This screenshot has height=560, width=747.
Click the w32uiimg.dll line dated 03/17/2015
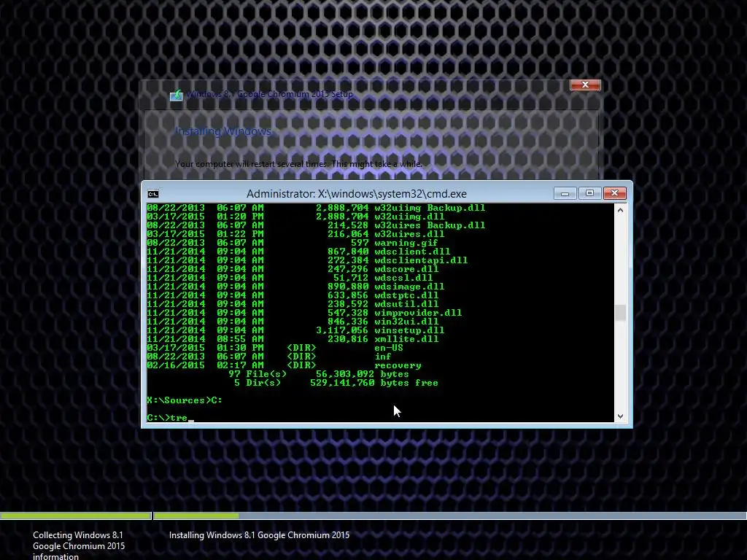[295, 216]
